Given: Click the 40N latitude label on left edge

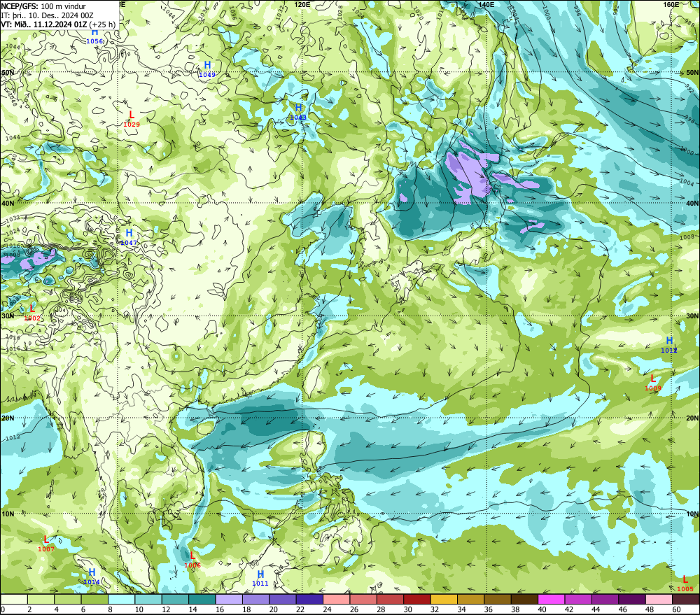Looking at the screenshot, I should pyautogui.click(x=8, y=203).
